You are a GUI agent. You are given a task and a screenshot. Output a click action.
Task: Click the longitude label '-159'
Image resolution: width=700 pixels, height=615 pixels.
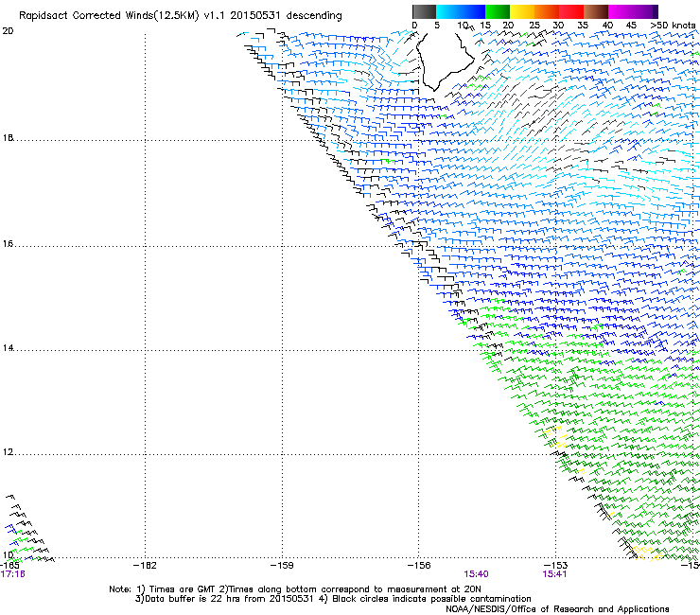pyautogui.click(x=282, y=566)
